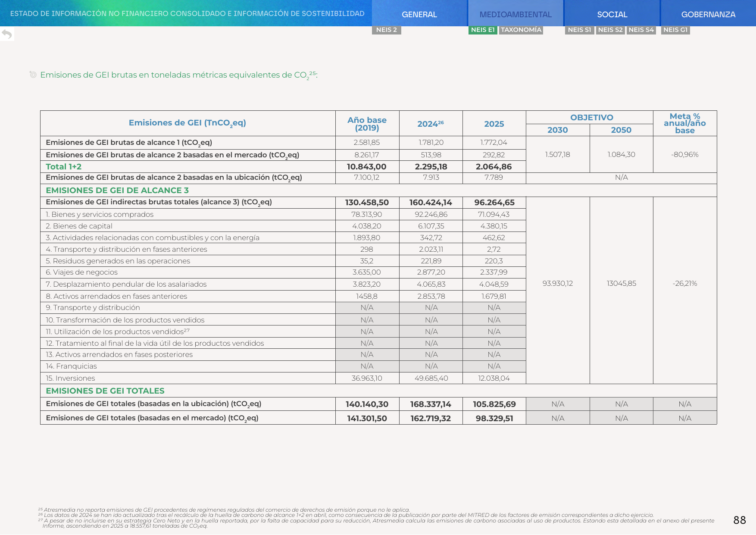Open the MEDIOAMBIENTAL section tab
Screen dimensions: 756x535
pos(515,14)
